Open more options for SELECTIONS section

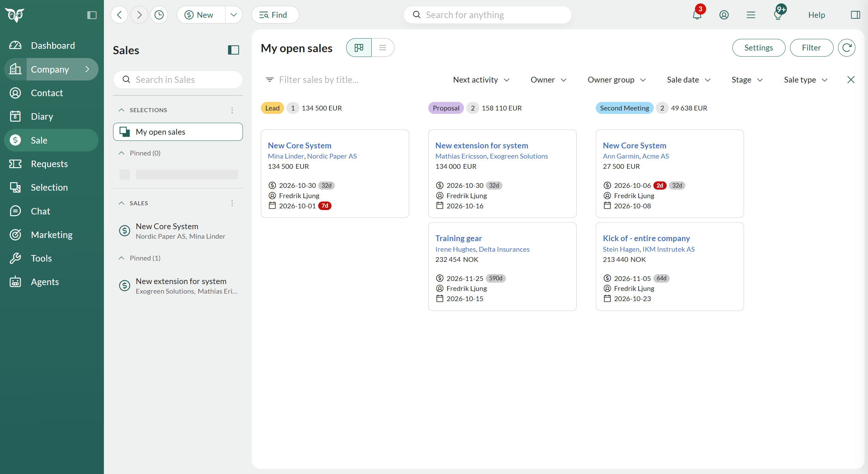click(x=232, y=110)
